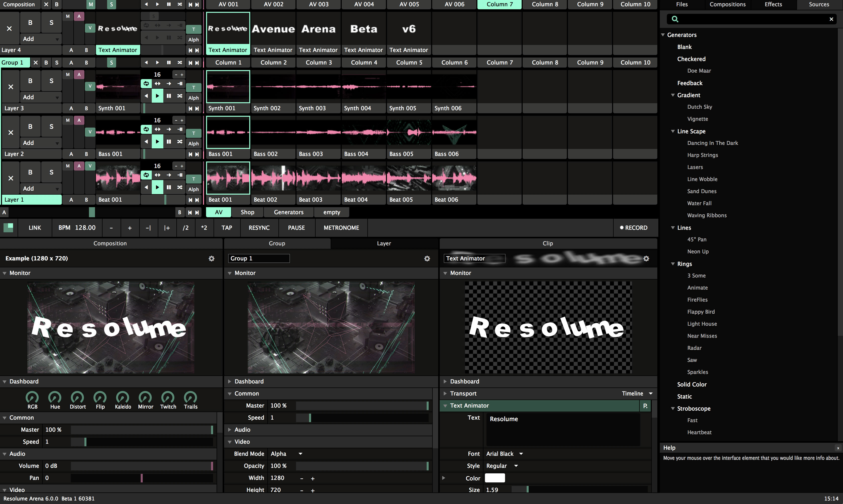Click the TAP tempo button

[x=227, y=228]
